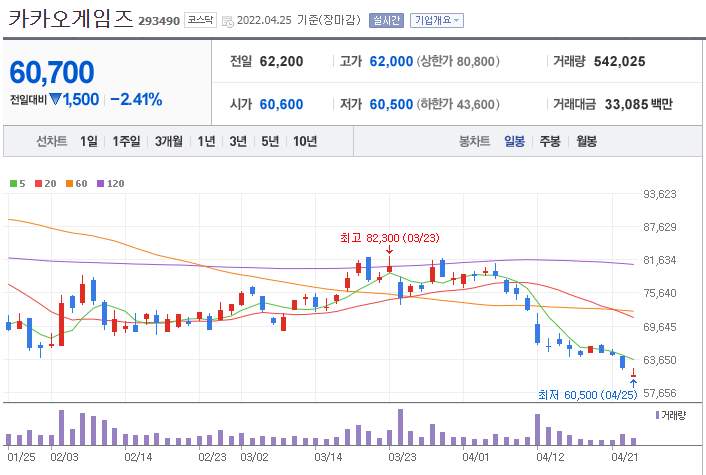Click the 전일 value 62,200
The image size is (706, 475).
281,61
